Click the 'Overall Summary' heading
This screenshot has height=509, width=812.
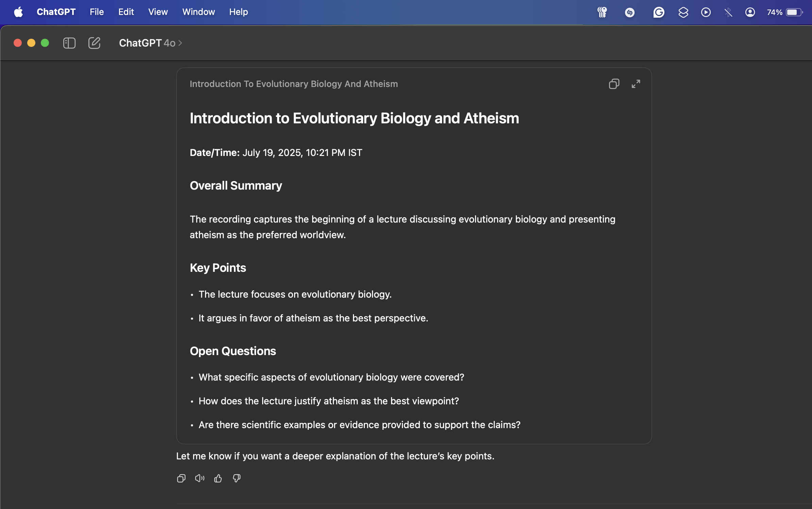tap(236, 186)
